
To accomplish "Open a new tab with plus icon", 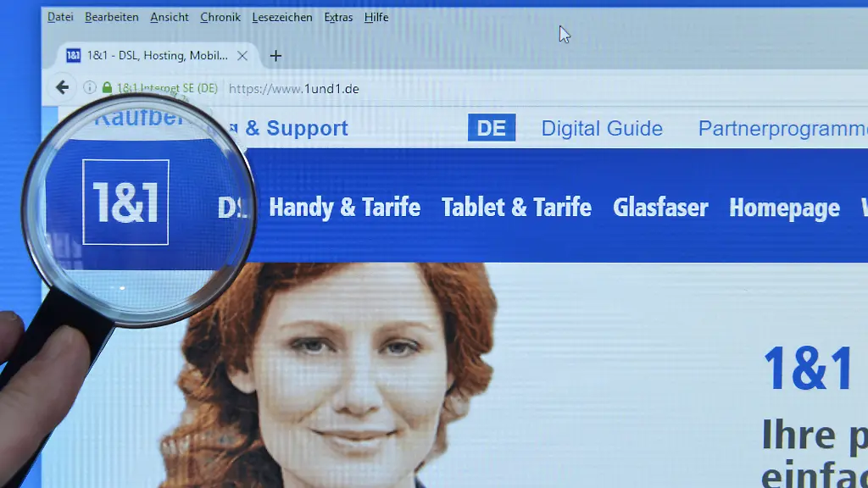I will [275, 56].
